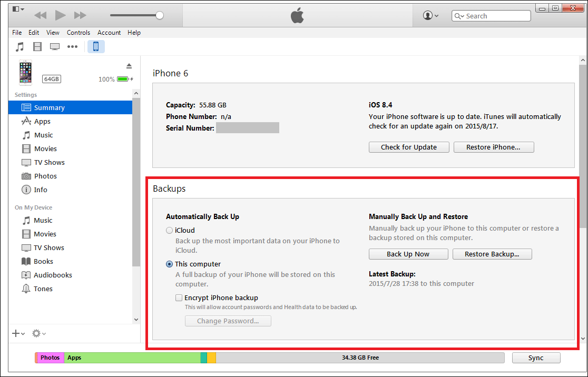The image size is (588, 377).
Task: Click the battery charging indicator
Action: click(x=125, y=79)
